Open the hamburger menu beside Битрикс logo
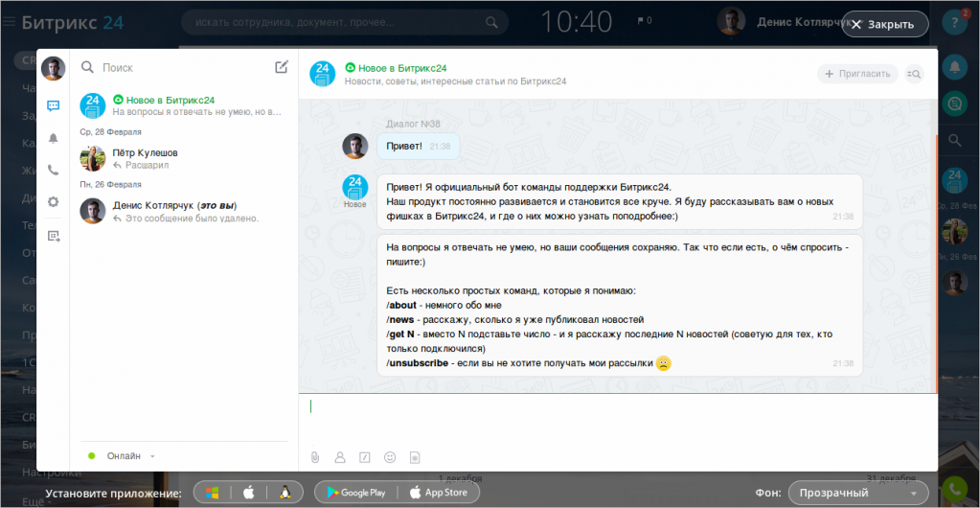The image size is (980, 508). [x=9, y=22]
